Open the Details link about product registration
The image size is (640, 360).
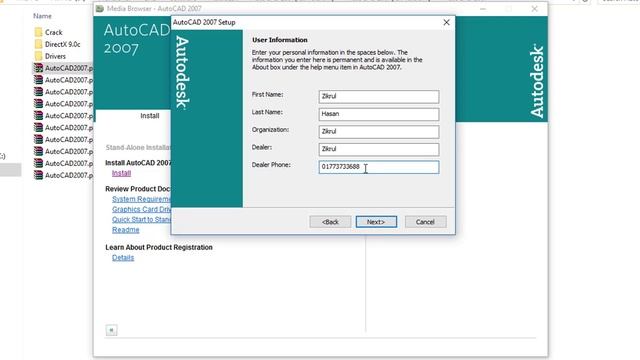click(x=123, y=258)
